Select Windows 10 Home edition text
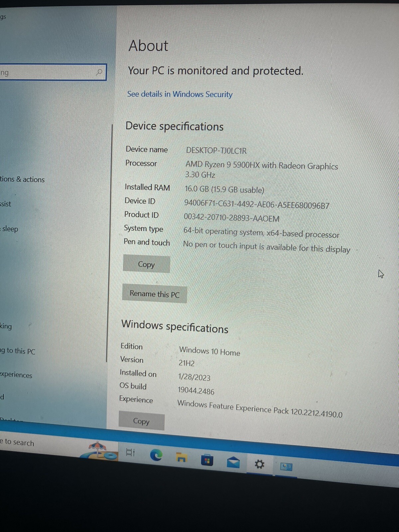Image resolution: width=399 pixels, height=532 pixels. (209, 351)
